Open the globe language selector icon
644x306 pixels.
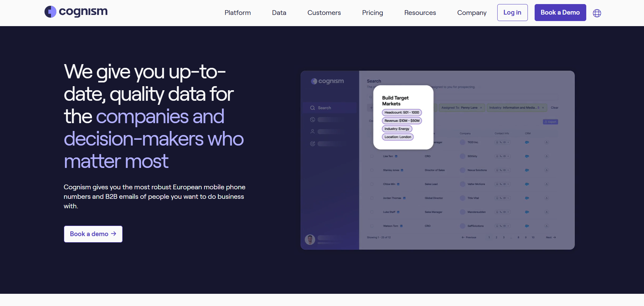click(597, 13)
